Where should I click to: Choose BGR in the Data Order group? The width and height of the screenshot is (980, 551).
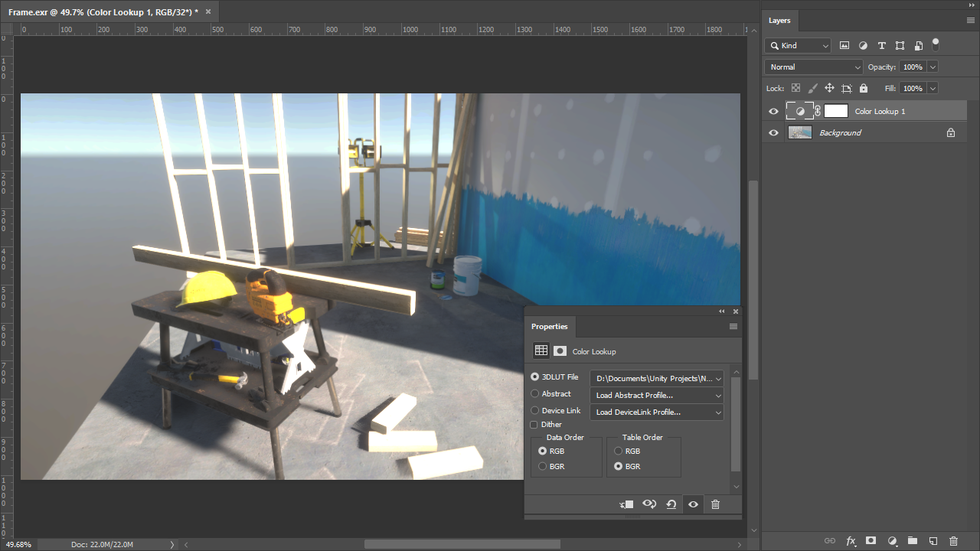[543, 466]
